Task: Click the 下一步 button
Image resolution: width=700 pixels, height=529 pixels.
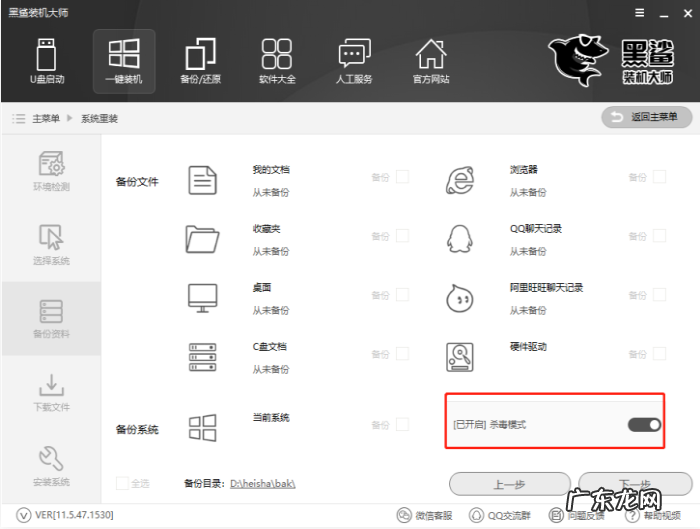Action: [x=635, y=484]
